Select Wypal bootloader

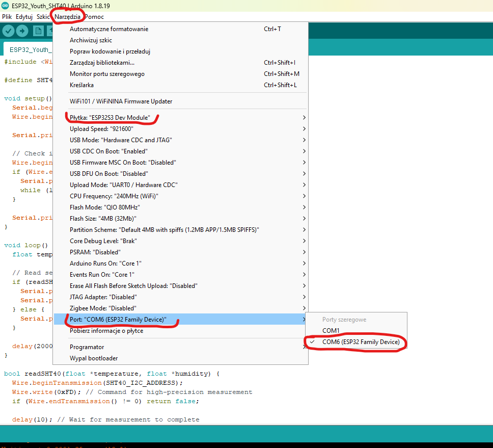pos(180,358)
